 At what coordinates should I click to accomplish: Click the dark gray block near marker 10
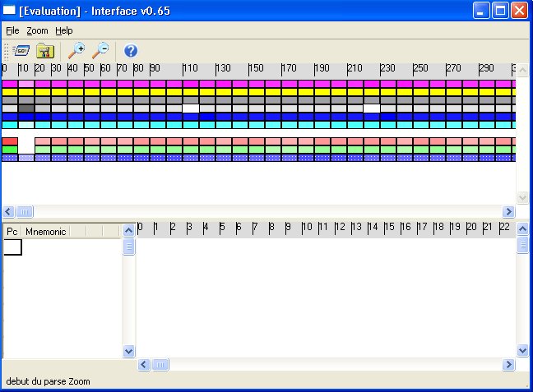coord(26,108)
